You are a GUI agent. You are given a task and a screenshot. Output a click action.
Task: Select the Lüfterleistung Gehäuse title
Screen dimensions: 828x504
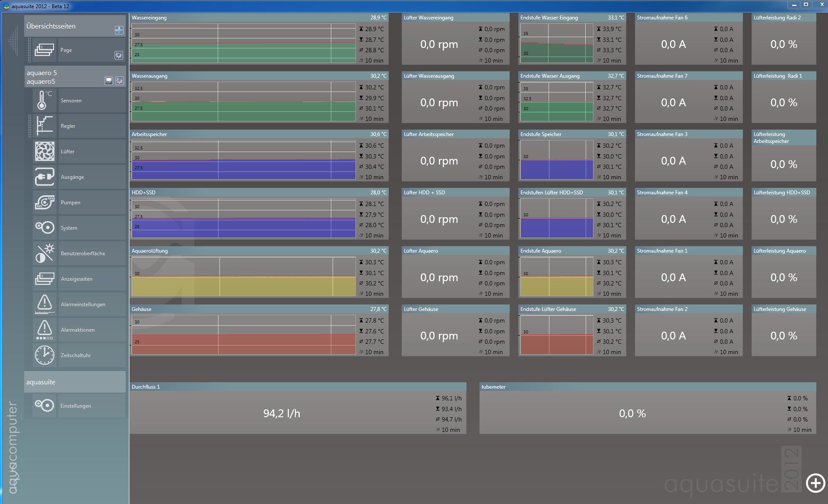coord(780,309)
